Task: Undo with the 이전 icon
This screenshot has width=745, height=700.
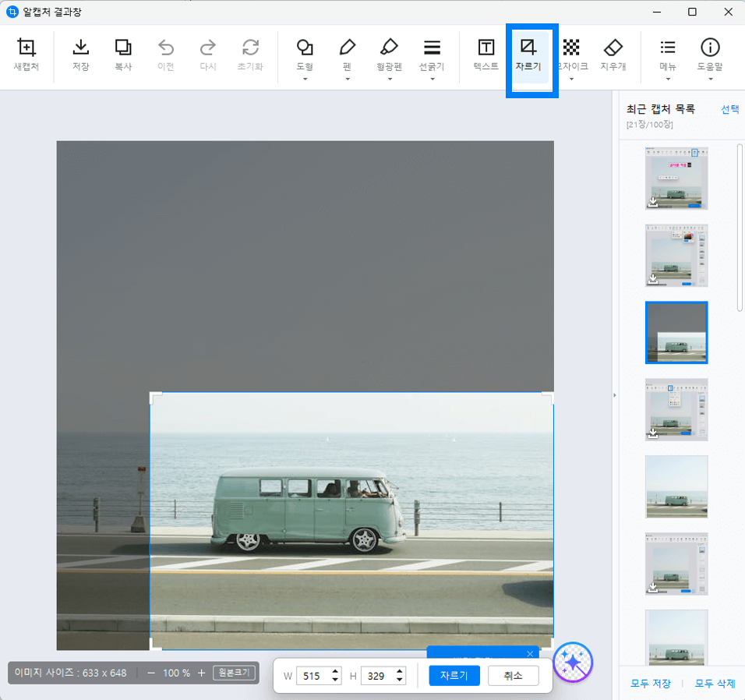Action: click(165, 55)
